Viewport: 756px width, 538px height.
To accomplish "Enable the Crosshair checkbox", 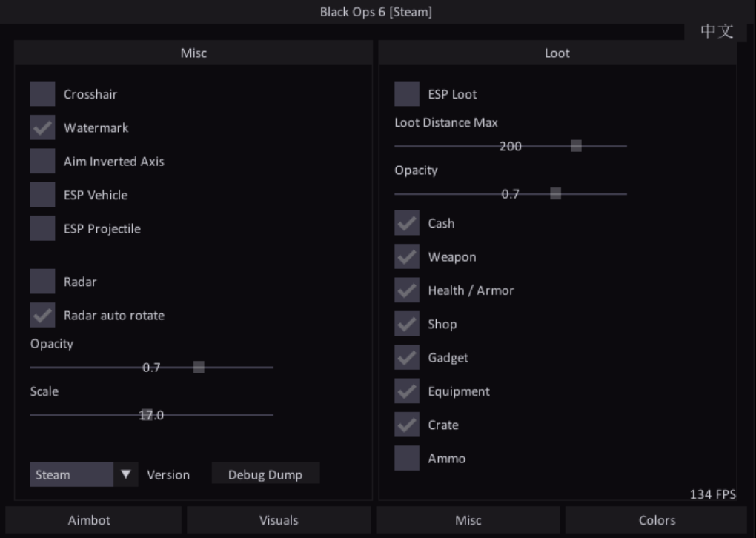I will tap(43, 94).
